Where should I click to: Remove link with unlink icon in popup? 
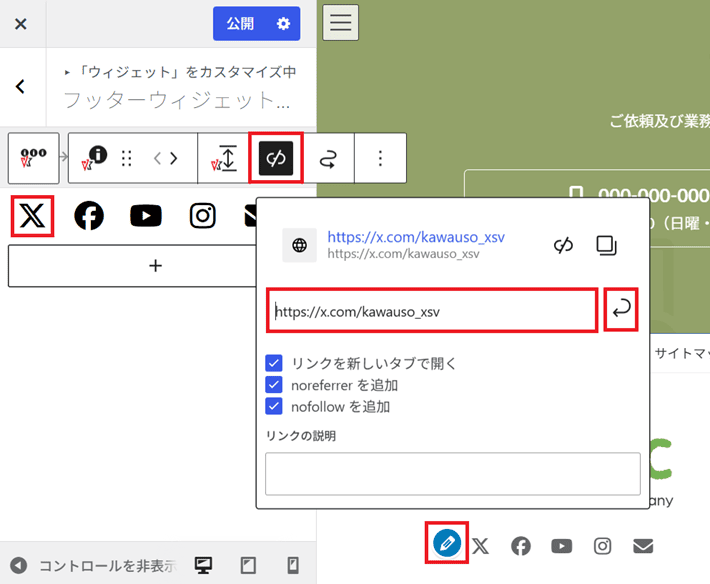(x=563, y=245)
